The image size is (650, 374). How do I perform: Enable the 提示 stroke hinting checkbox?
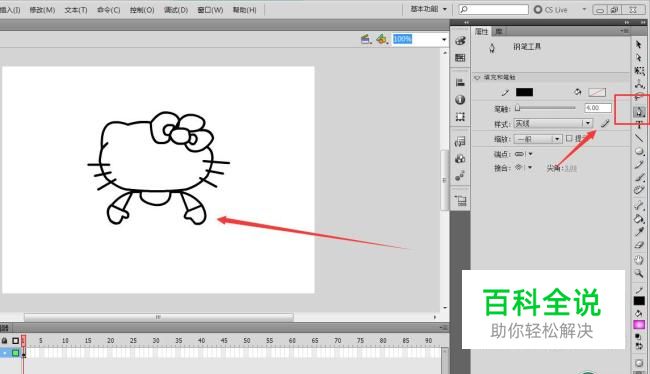(x=569, y=138)
